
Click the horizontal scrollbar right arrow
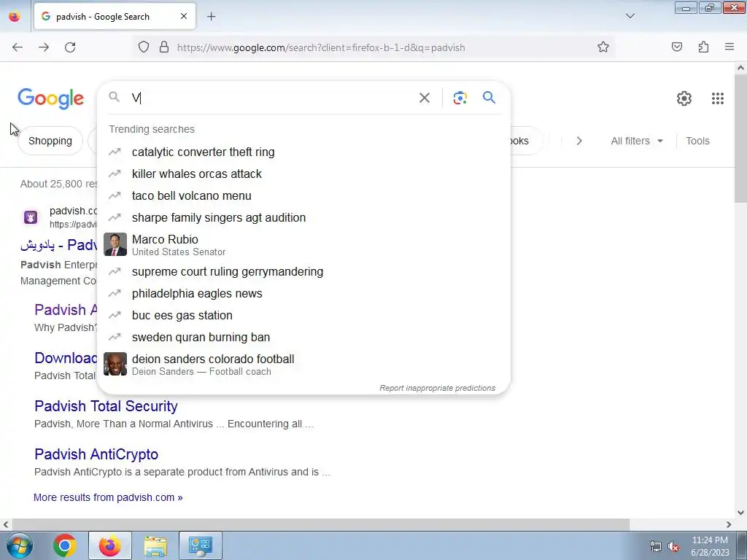coord(729,524)
